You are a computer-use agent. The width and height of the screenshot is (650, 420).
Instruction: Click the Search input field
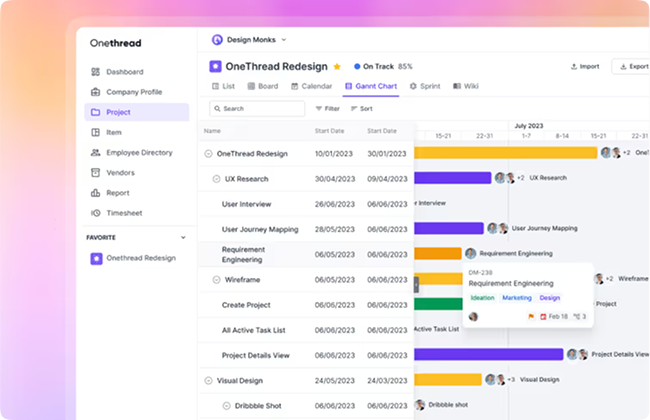pyautogui.click(x=257, y=108)
